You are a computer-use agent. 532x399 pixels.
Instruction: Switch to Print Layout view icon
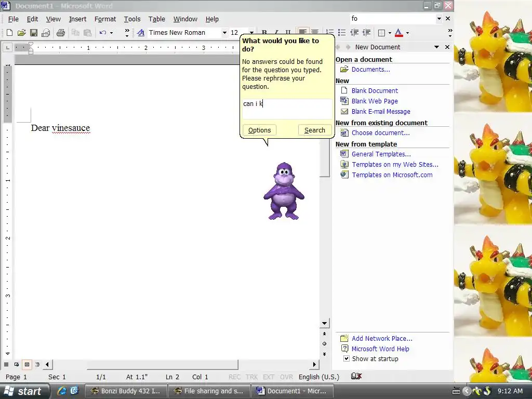click(27, 364)
